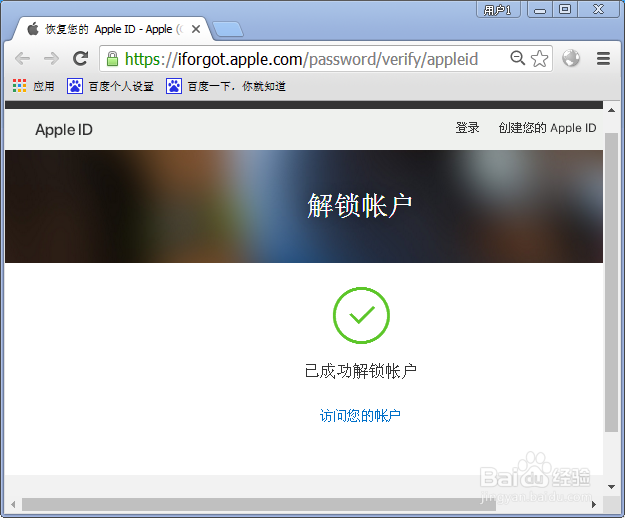Click the 已成功解锁帐户 message text
Image resolution: width=625 pixels, height=518 pixels.
coord(361,371)
